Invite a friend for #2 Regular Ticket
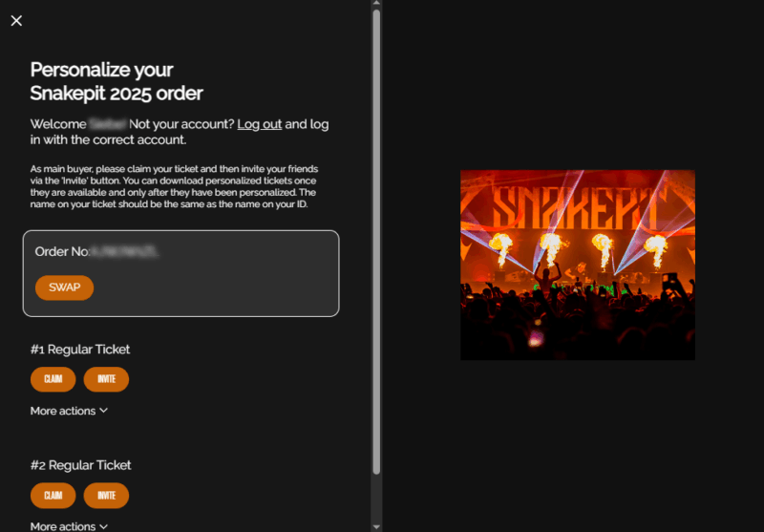 [106, 496]
